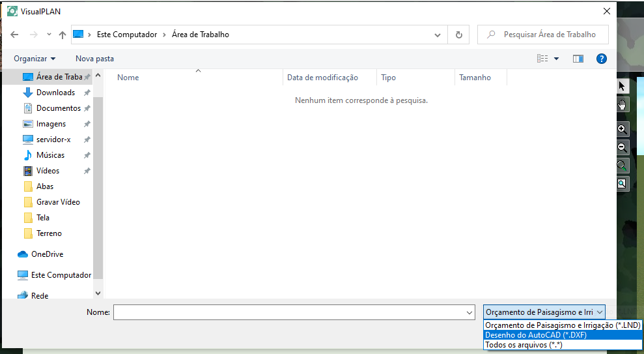Refresh the Área de Trabalho location
This screenshot has height=354, width=644.
(459, 35)
